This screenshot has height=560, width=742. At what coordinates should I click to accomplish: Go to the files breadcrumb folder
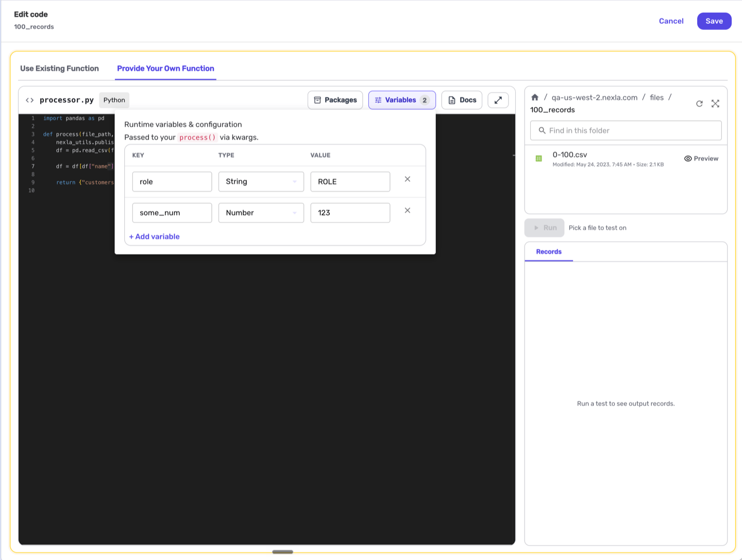tap(656, 97)
